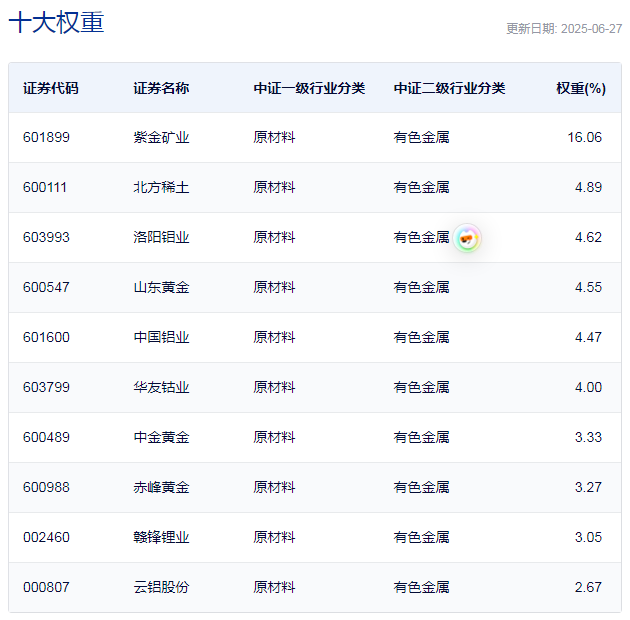
Task: Click the 中证一级行业分类 column header
Action: pos(309,88)
